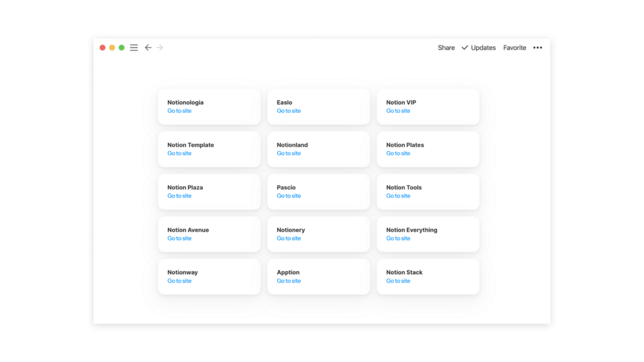Open the three-dot more options menu

538,47
